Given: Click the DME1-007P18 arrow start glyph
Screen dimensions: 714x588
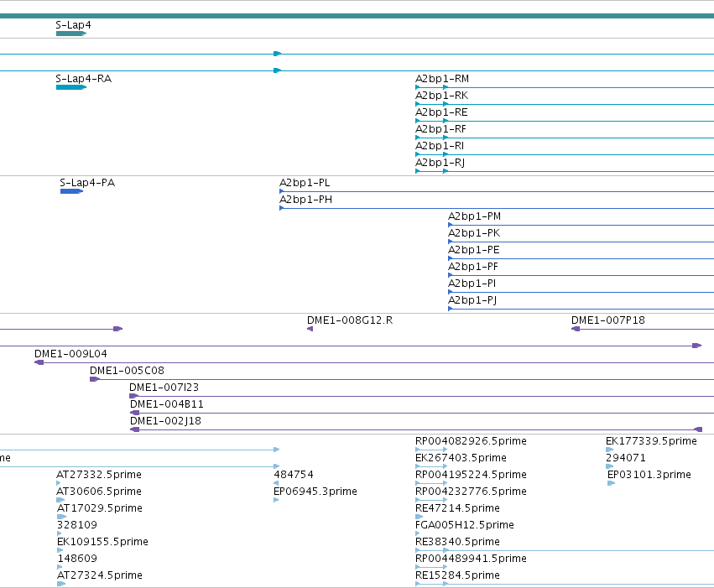Looking at the screenshot, I should click(x=576, y=329).
